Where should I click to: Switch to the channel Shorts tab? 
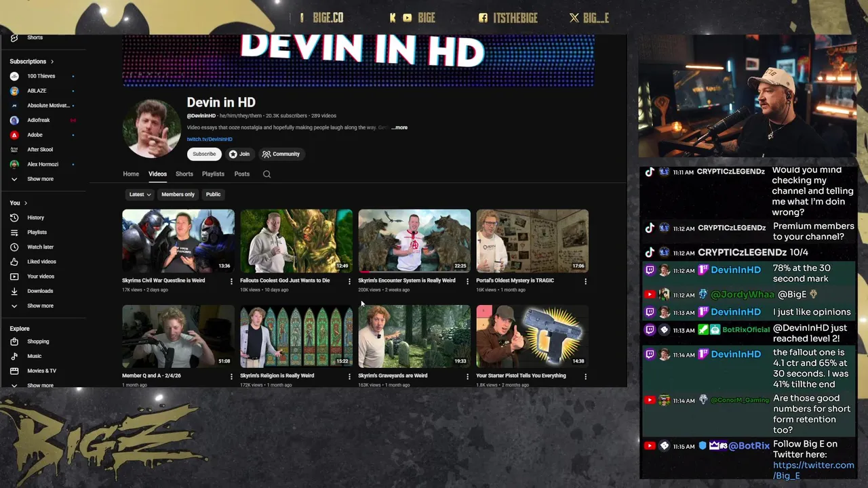(184, 174)
